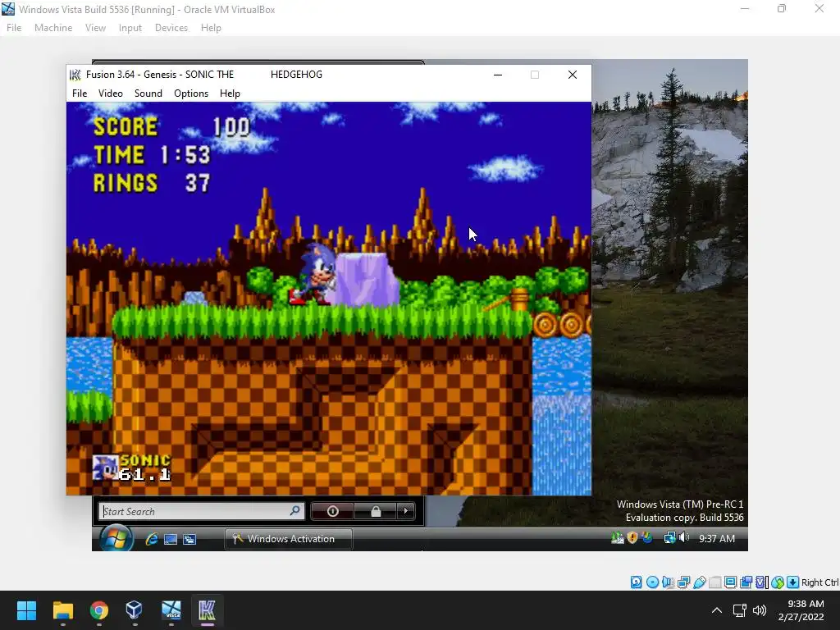Click VirtualBox hard disk activity indicator
Image resolution: width=840 pixels, height=630 pixels.
pyautogui.click(x=637, y=582)
